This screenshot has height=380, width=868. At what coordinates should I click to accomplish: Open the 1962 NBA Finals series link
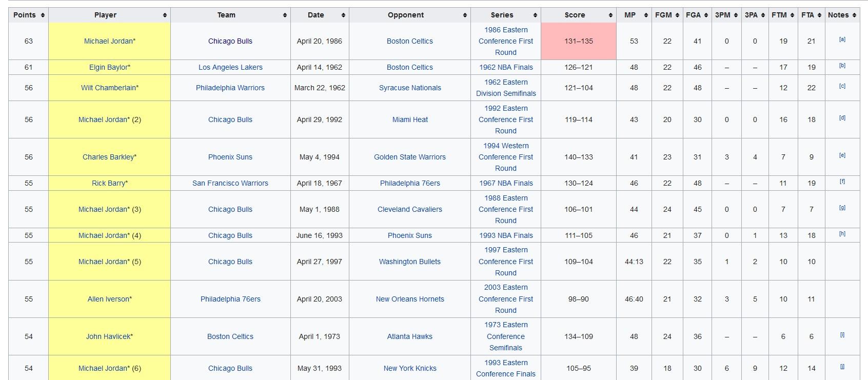pyautogui.click(x=506, y=67)
